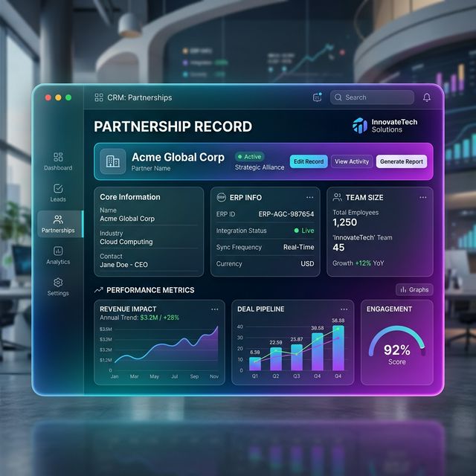Image resolution: width=476 pixels, height=476 pixels.
Task: Click the Q2 bar labeled 22.59
Action: pos(276,358)
